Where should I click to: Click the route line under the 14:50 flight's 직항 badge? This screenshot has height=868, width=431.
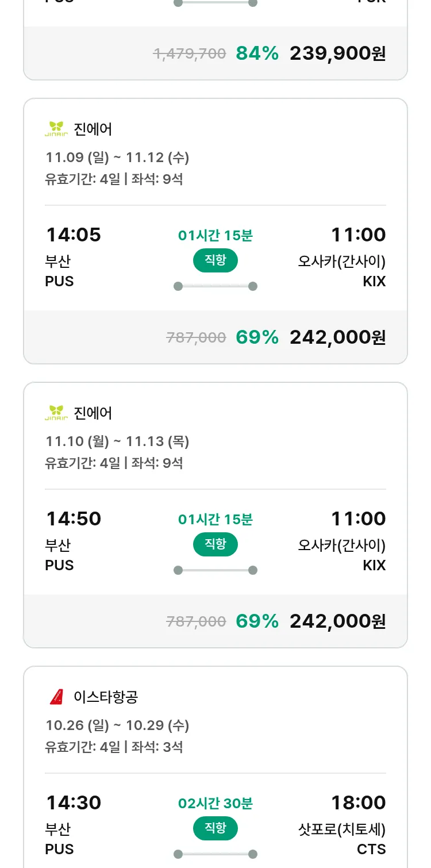pos(215,570)
